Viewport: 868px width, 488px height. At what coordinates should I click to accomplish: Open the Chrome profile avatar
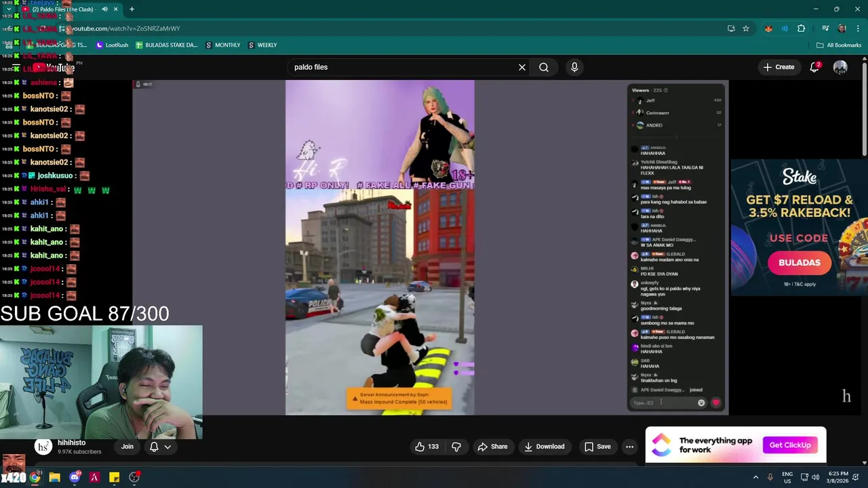coord(842,28)
